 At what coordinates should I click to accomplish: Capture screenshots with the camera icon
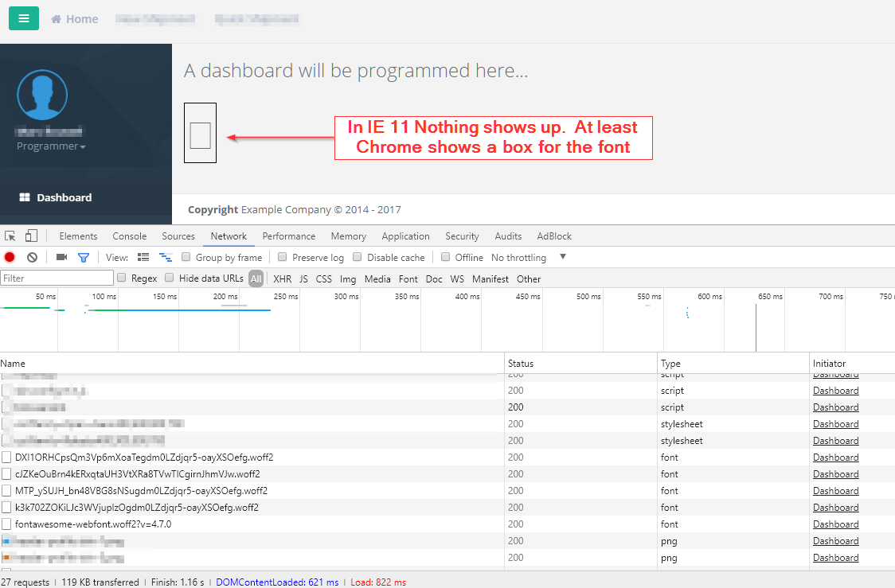(61, 257)
